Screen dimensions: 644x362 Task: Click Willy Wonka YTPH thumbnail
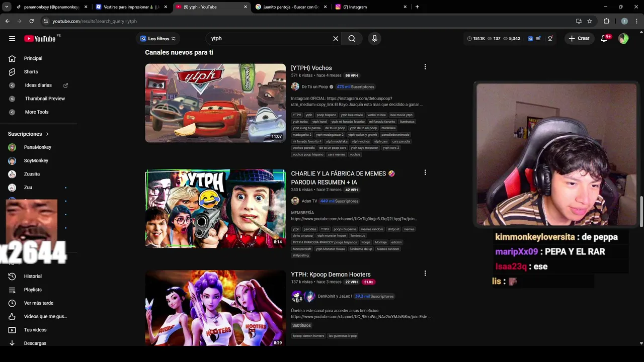pyautogui.click(x=215, y=209)
